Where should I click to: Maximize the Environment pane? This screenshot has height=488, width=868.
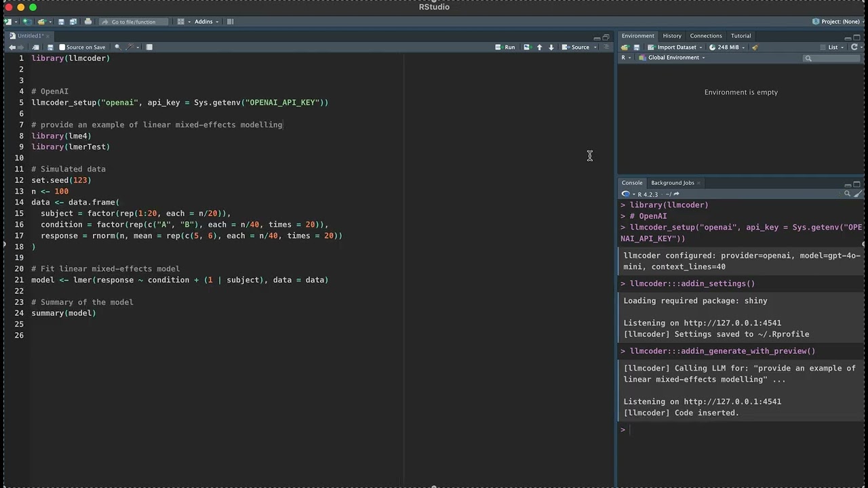click(x=856, y=37)
